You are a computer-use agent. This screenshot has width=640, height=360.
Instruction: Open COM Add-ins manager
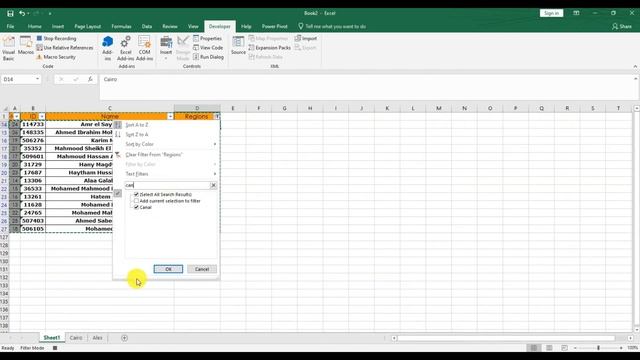tap(144, 48)
